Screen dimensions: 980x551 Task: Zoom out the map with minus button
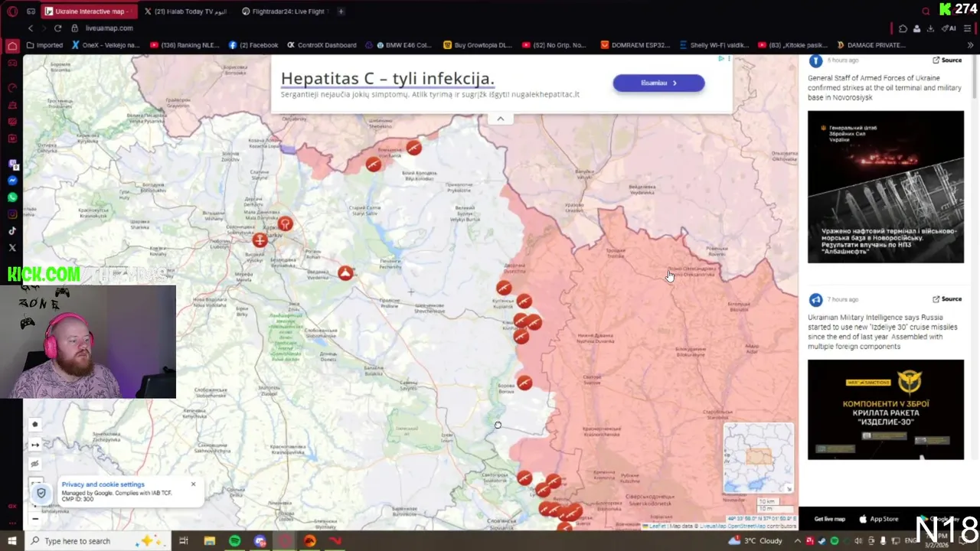[34, 519]
